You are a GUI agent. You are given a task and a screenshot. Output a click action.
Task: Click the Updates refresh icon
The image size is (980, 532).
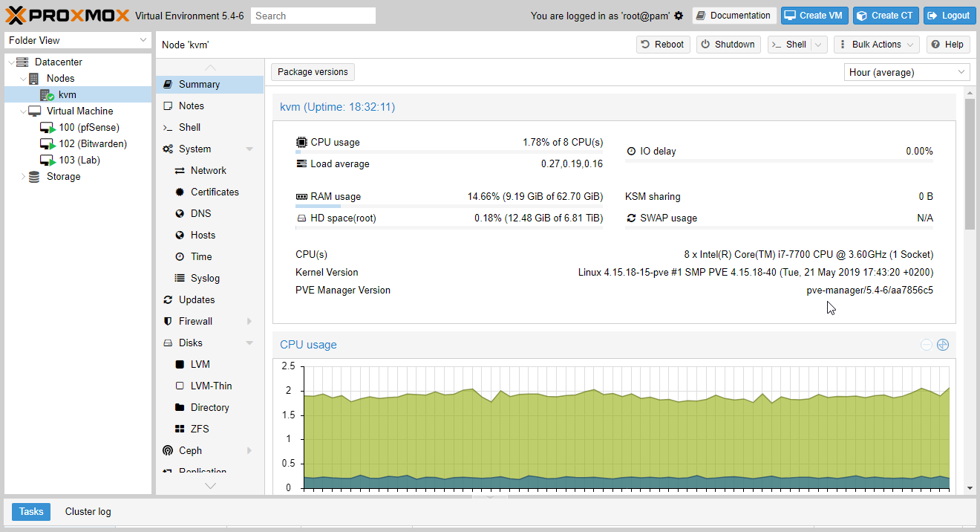pyautogui.click(x=168, y=300)
